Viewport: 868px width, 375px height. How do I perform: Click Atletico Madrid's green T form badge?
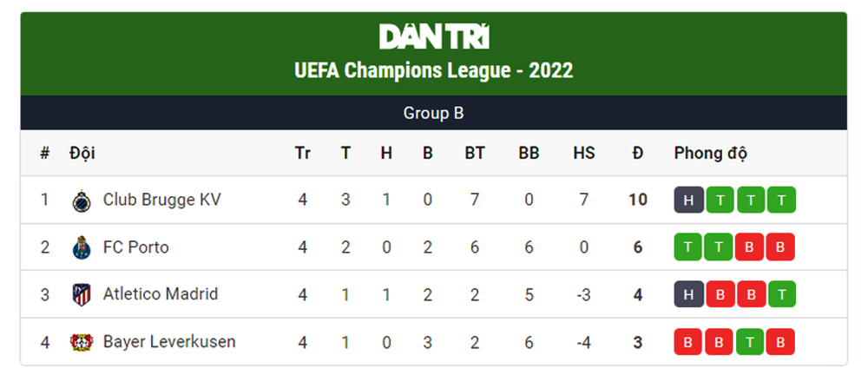pyautogui.click(x=781, y=294)
